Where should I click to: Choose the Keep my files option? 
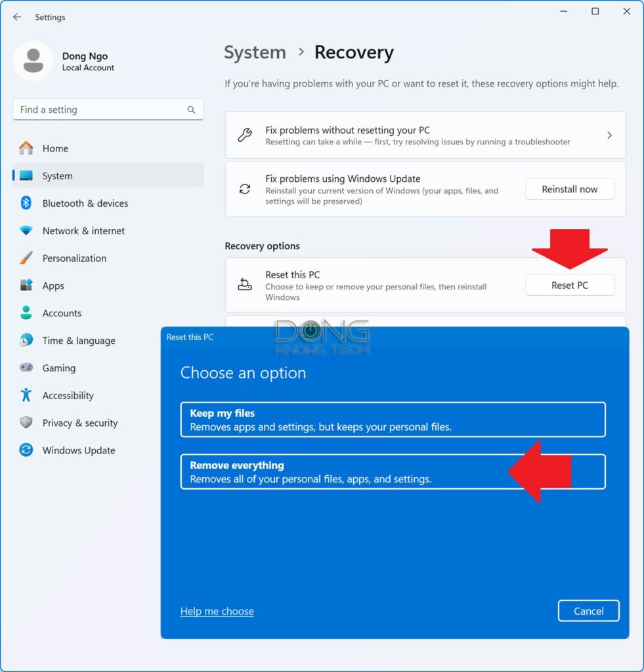pyautogui.click(x=393, y=419)
